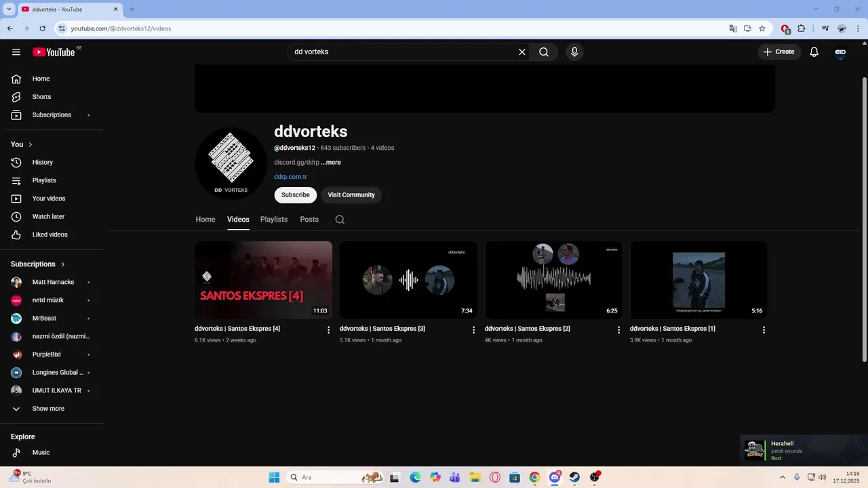Image resolution: width=868 pixels, height=488 pixels.
Task: Start voice search with the microphone
Action: click(x=574, y=52)
